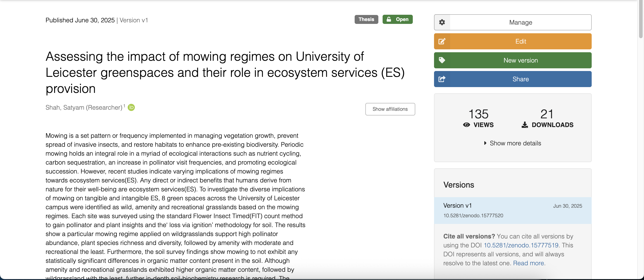
Task: Open the all-versions DOI 10.5281/zenodo.15777519 link
Action: (x=521, y=245)
